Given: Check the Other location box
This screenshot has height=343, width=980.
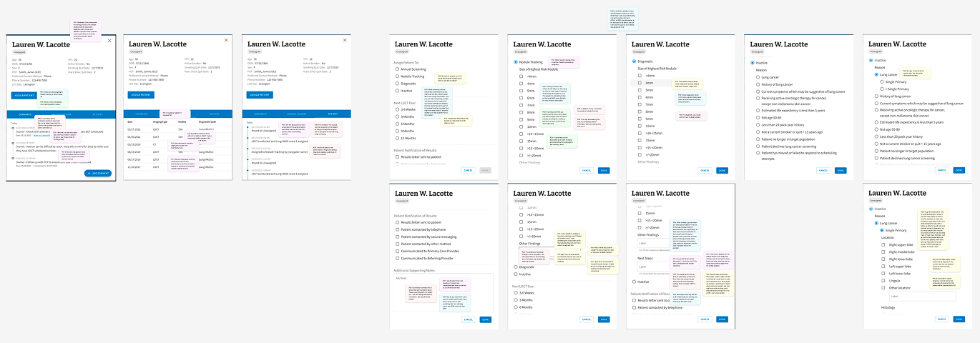Looking at the screenshot, I should [x=883, y=287].
